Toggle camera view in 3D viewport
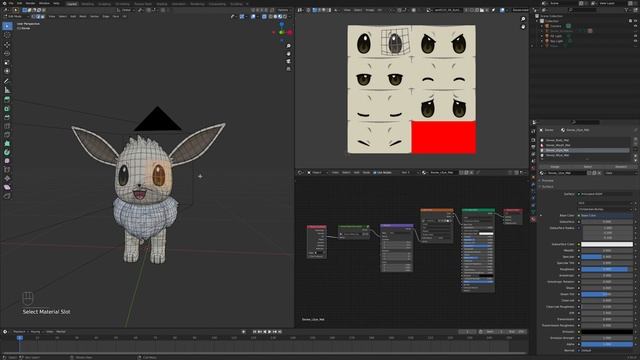 point(289,61)
